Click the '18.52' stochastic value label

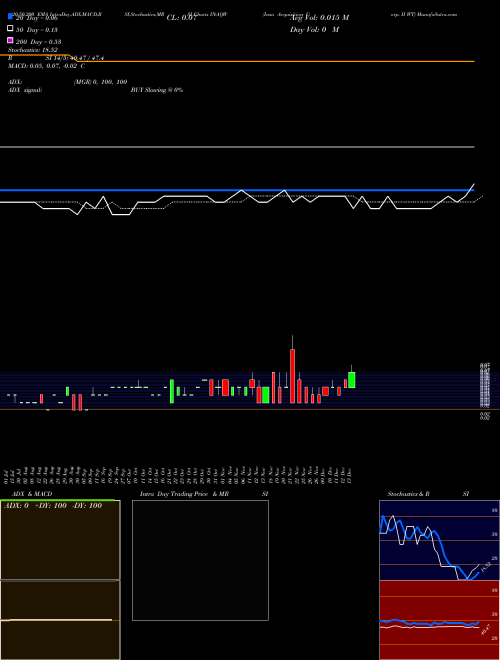tap(485, 567)
